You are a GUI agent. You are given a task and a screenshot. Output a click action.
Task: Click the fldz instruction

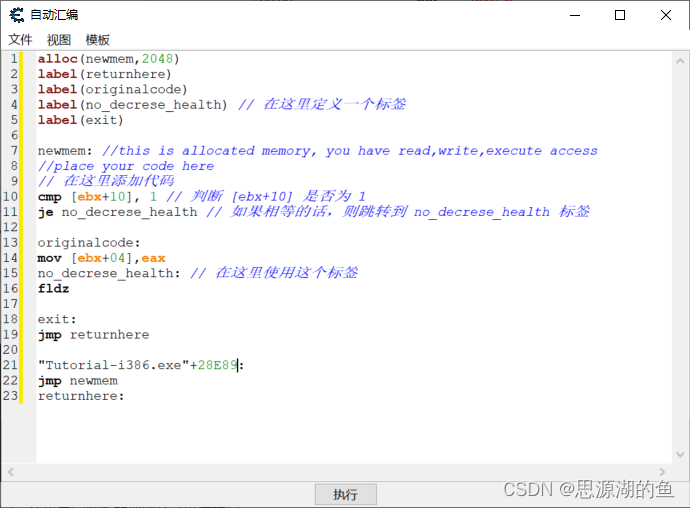click(x=53, y=288)
